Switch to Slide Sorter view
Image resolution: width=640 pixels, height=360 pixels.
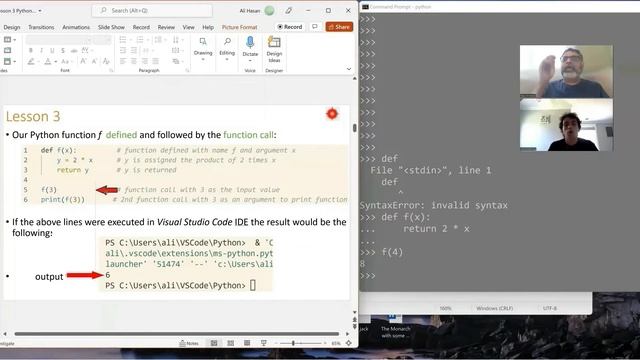(x=231, y=343)
